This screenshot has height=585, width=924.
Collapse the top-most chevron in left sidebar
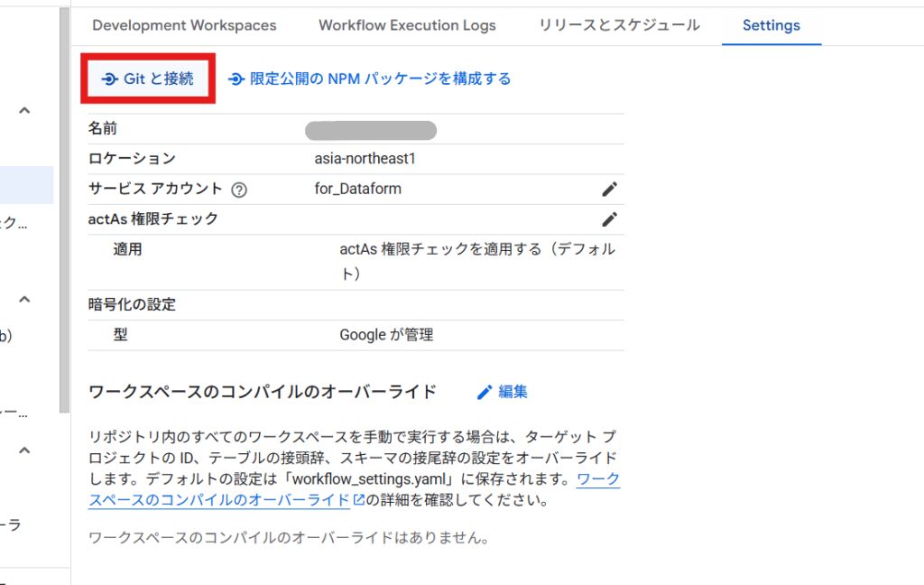click(x=25, y=110)
